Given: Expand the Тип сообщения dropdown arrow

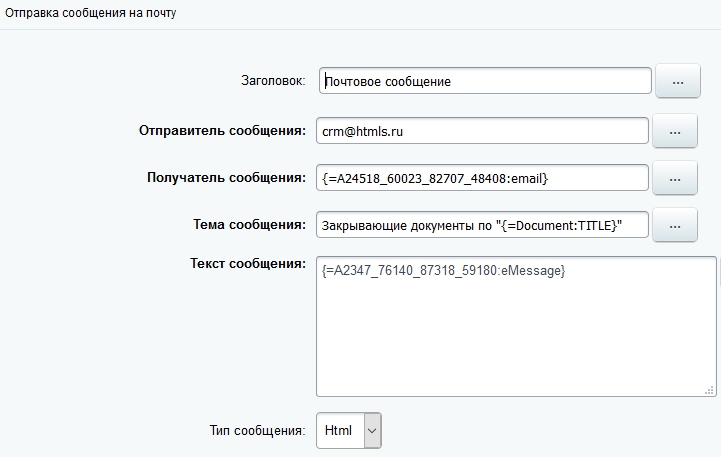Looking at the screenshot, I should 372,430.
